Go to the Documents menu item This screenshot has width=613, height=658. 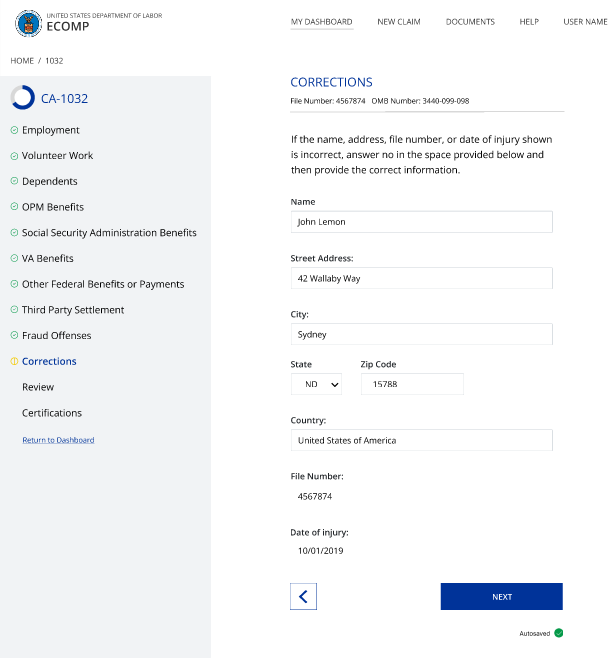[x=470, y=22]
